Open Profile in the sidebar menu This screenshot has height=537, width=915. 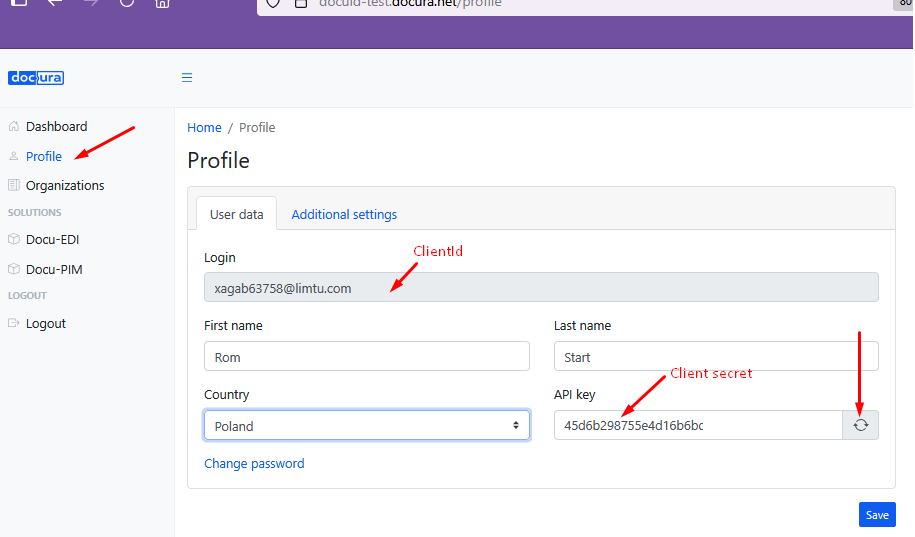(x=44, y=156)
